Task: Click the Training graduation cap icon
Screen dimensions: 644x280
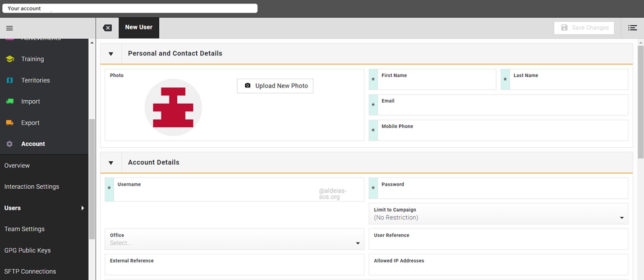Action: coord(10,59)
